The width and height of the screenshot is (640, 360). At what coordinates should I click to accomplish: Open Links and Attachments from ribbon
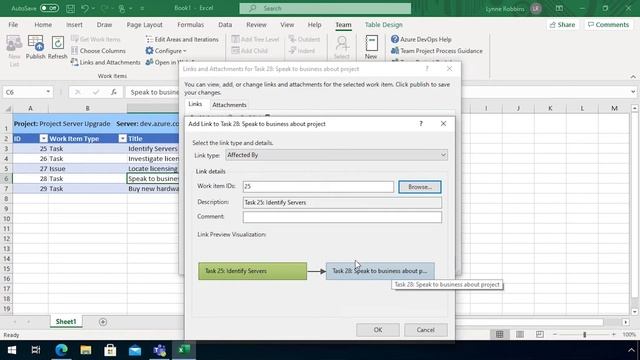coord(106,62)
